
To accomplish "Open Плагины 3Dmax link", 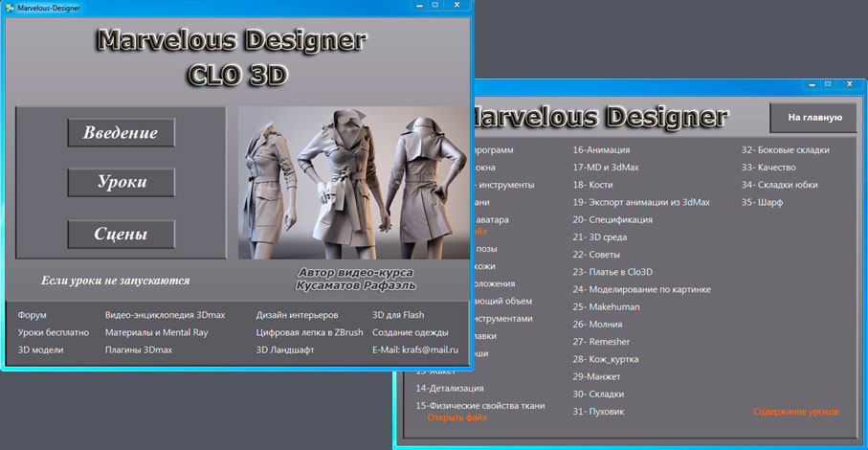I will pos(139,349).
